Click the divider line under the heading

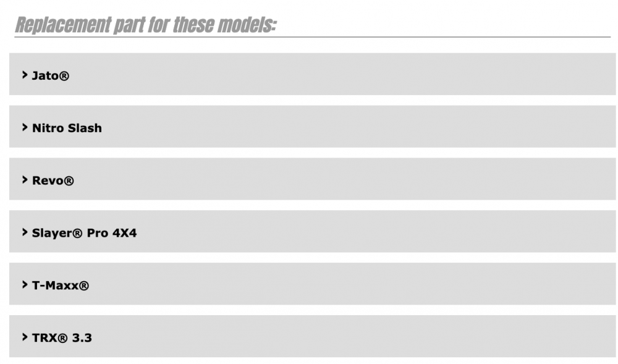pos(312,37)
